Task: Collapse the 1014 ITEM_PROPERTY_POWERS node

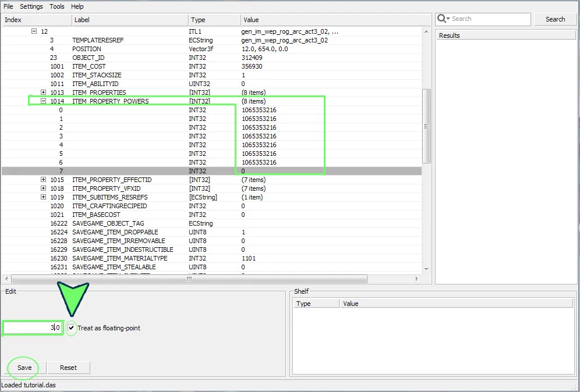Action: 43,101
